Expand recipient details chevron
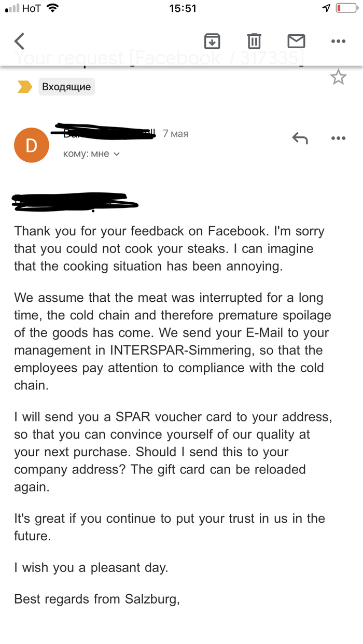 pyautogui.click(x=117, y=154)
